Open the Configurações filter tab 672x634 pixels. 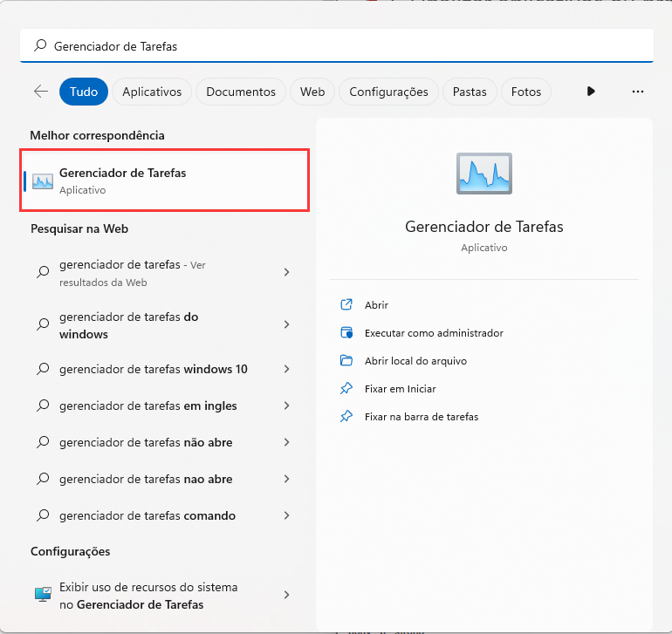388,92
